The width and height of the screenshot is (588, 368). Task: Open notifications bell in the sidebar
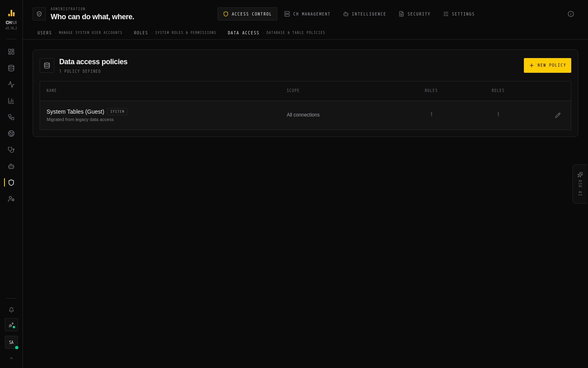click(11, 310)
